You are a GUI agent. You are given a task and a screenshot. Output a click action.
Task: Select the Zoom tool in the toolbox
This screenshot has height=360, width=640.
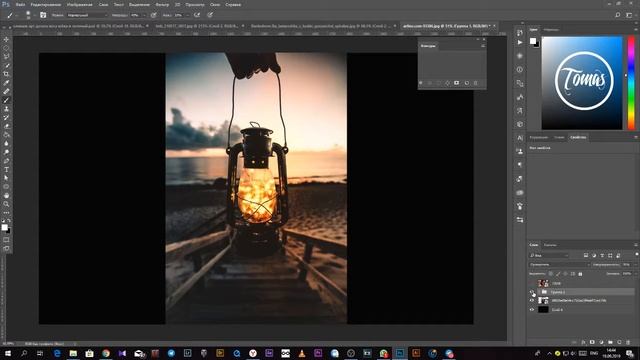pos(6,204)
